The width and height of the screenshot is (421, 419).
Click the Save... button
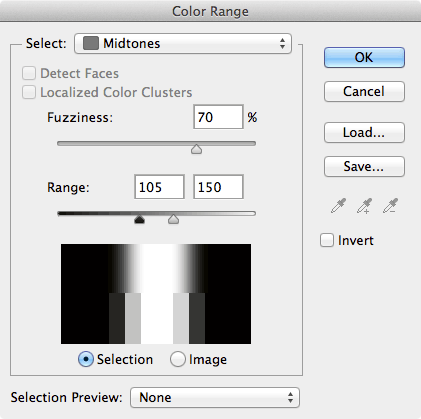click(x=364, y=166)
